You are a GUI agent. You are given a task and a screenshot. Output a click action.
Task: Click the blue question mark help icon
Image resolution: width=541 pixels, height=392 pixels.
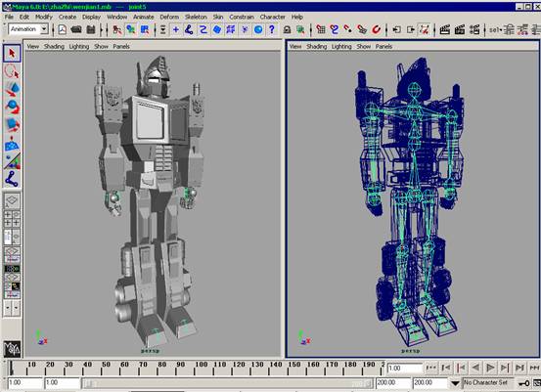click(x=272, y=29)
